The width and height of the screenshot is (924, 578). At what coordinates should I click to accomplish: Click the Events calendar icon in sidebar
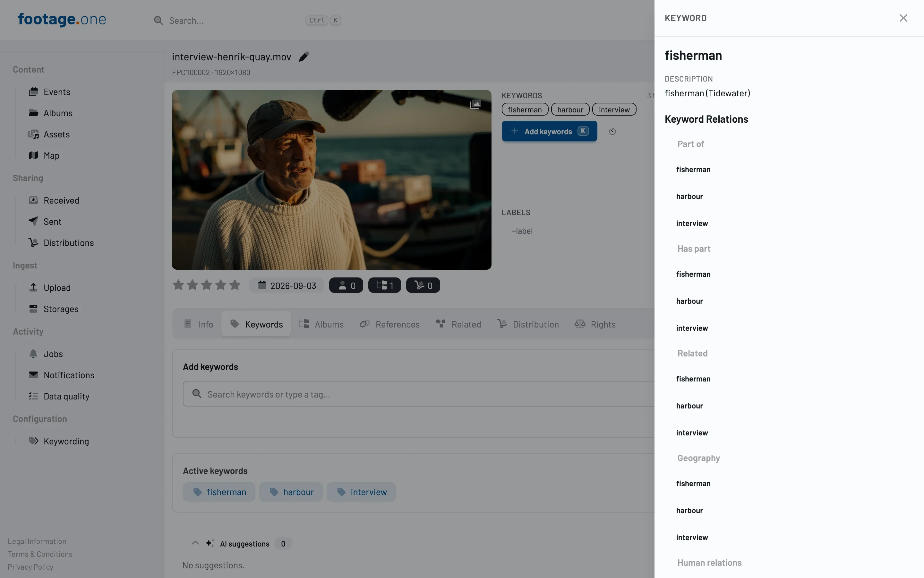tap(33, 92)
